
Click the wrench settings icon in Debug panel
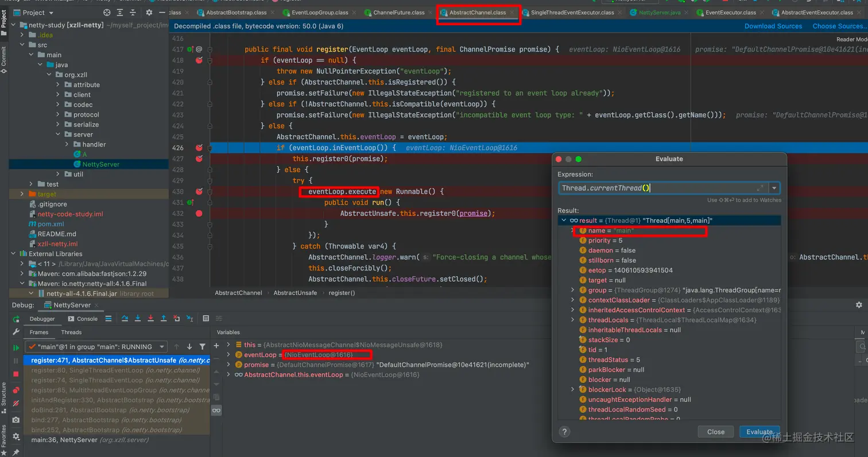pyautogui.click(x=16, y=332)
